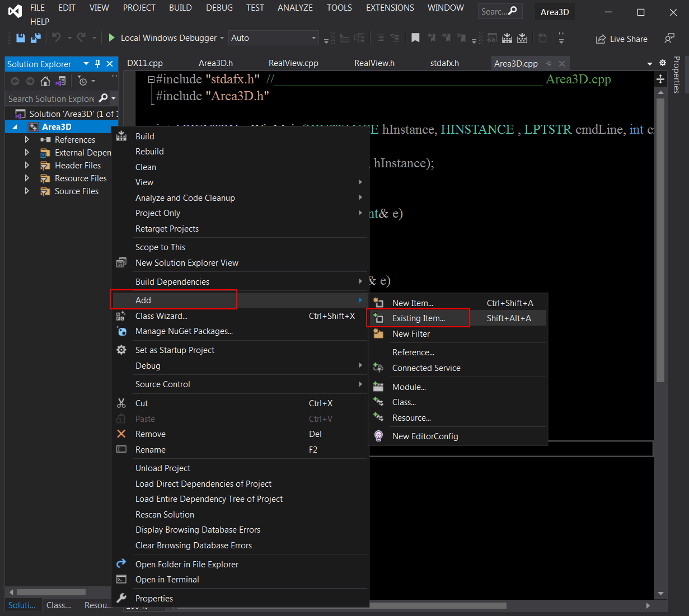Switch to DX11.cpp tab
This screenshot has height=616, width=689.
point(145,63)
